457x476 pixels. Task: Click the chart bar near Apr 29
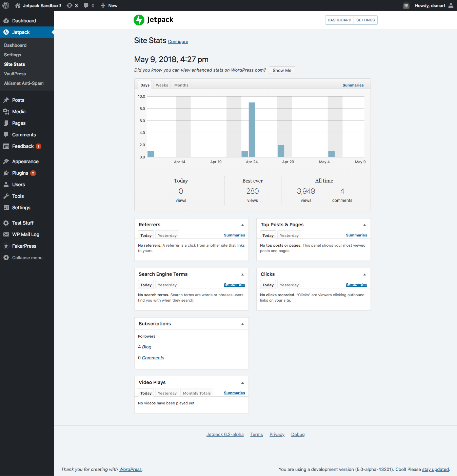(x=281, y=151)
